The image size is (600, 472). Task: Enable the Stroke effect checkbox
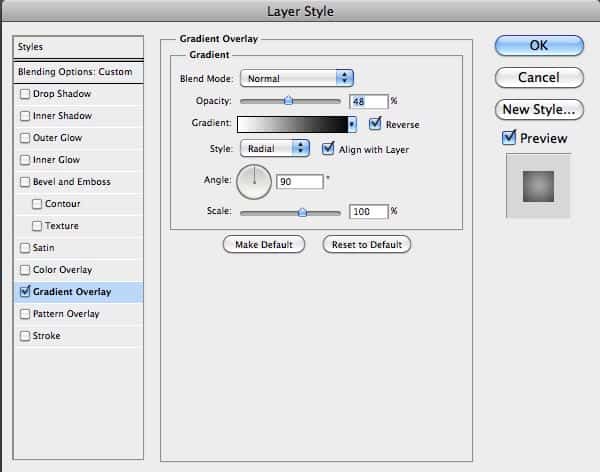tap(25, 336)
